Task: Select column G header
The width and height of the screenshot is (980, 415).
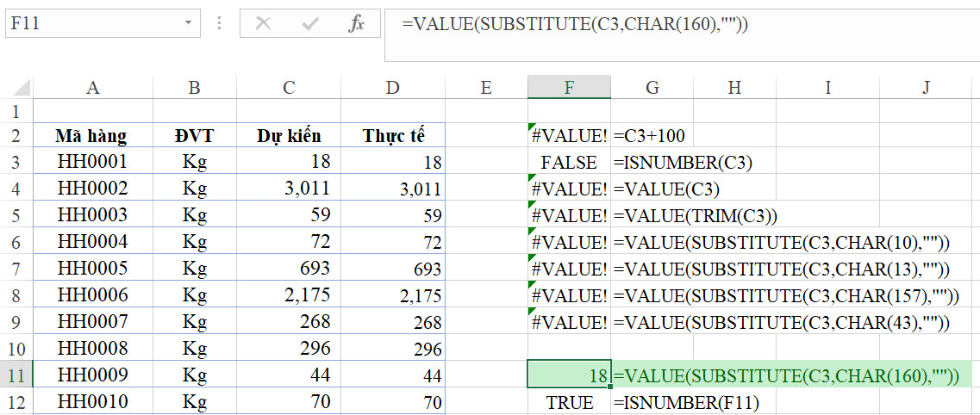Action: point(652,87)
